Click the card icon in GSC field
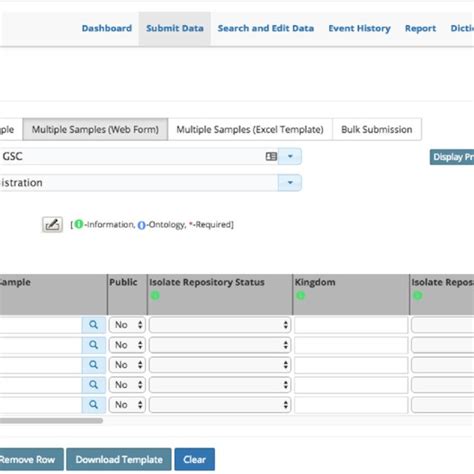 pos(271,156)
